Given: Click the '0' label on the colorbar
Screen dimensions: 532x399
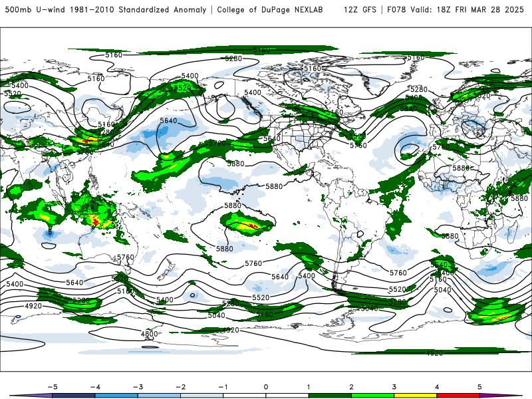Looking at the screenshot, I should click(x=265, y=387).
